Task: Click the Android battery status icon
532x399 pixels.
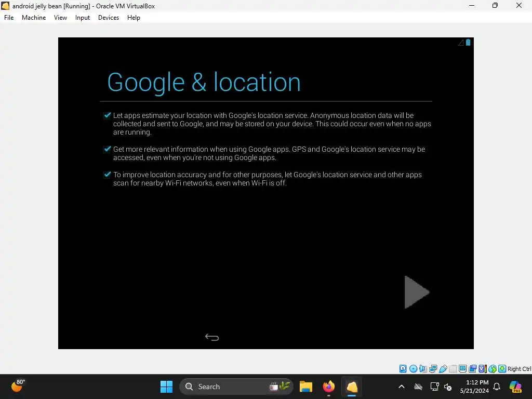Action: coord(468,43)
